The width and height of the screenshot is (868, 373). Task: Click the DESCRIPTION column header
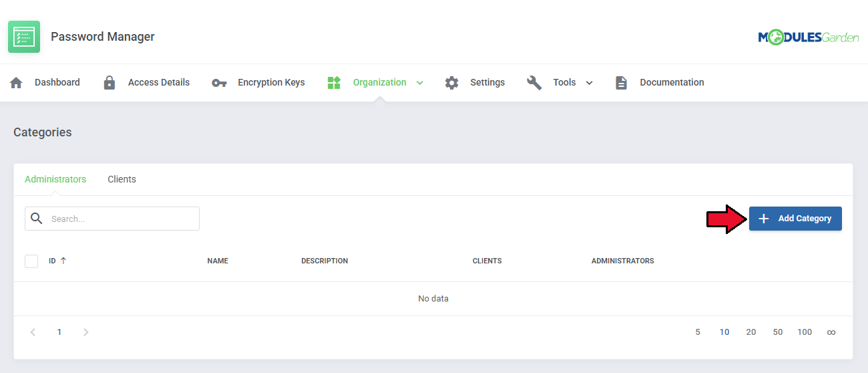pyautogui.click(x=324, y=261)
